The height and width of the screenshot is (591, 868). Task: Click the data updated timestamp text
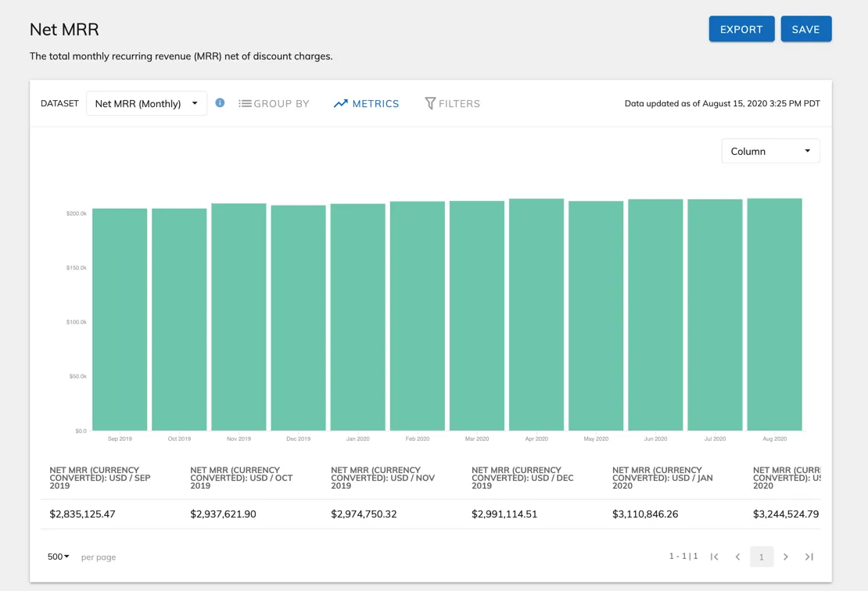point(723,103)
